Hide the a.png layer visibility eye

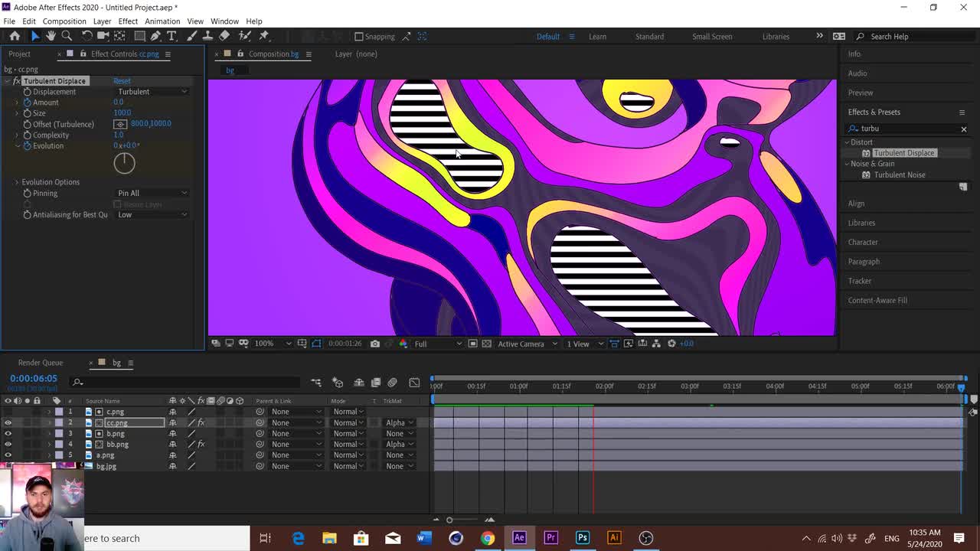coord(8,455)
